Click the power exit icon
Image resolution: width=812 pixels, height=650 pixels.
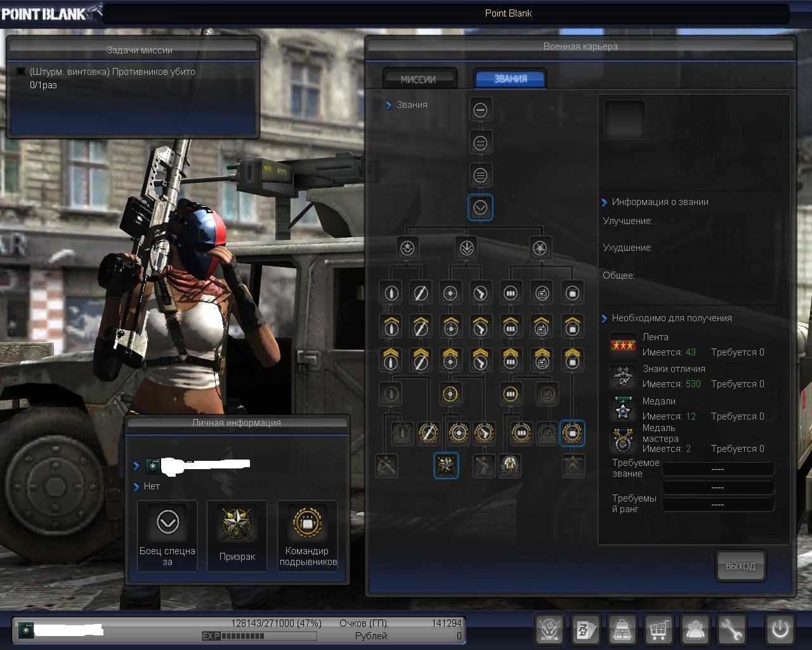(x=780, y=630)
